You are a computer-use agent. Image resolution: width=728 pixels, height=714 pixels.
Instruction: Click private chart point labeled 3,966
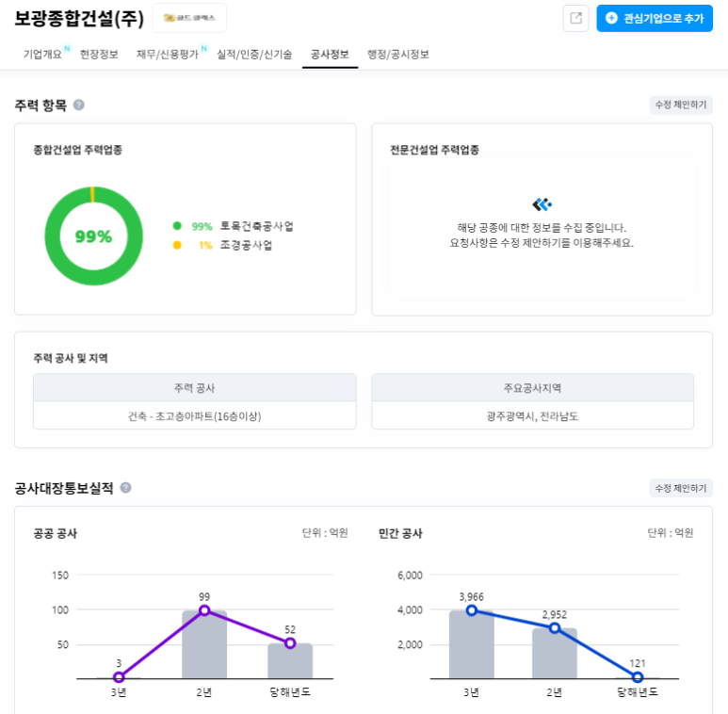point(472,610)
